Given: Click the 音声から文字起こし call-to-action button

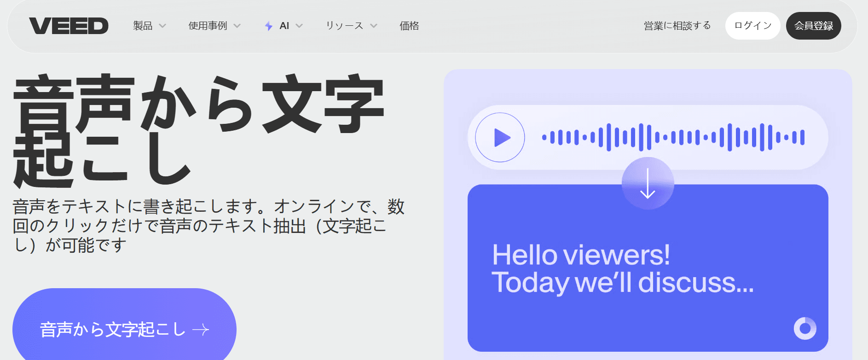Looking at the screenshot, I should (113, 329).
